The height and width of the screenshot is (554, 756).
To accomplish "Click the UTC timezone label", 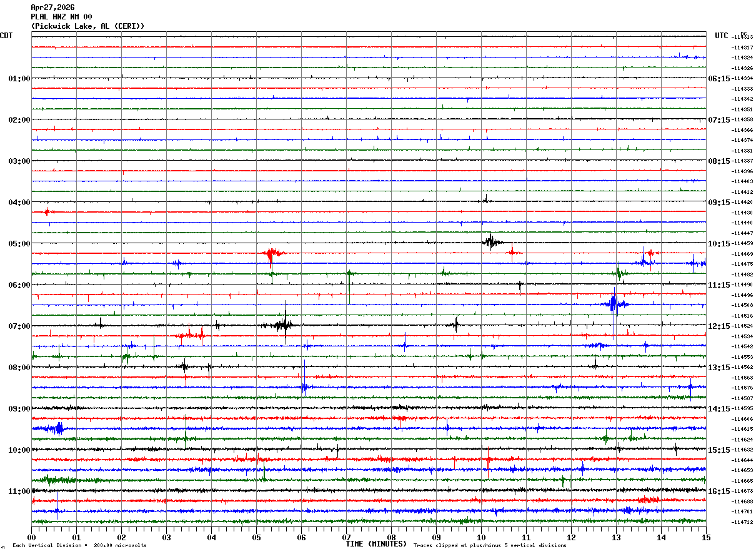I will (722, 36).
